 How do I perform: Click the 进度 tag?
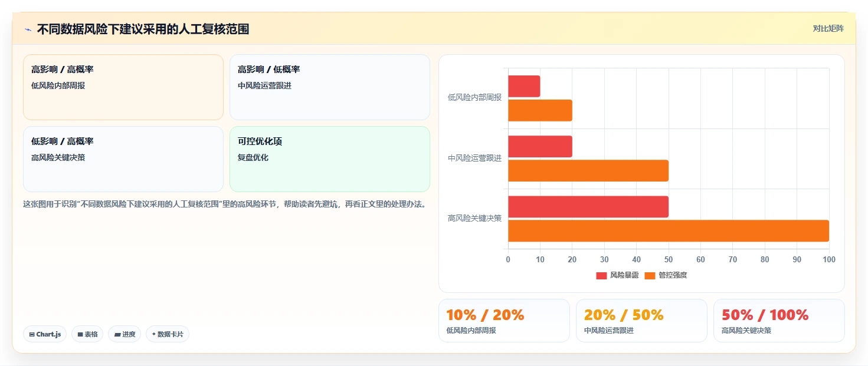tap(125, 334)
